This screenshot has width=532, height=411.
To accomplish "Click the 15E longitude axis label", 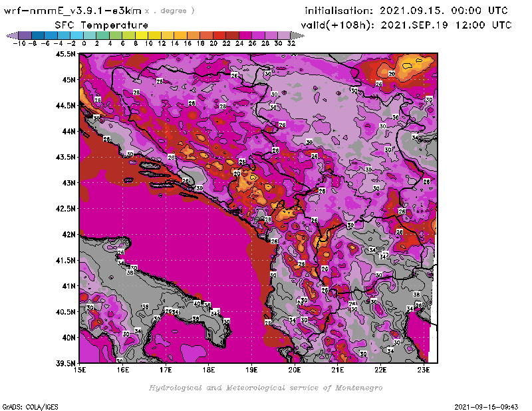I will point(80,370).
